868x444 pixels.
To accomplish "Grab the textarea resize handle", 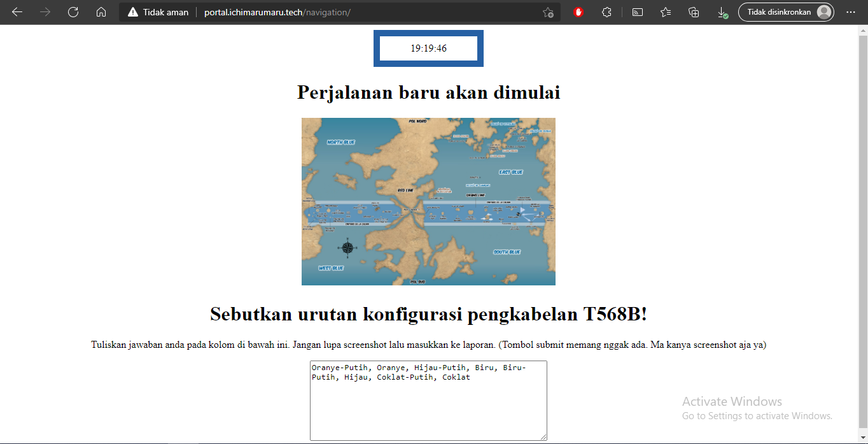I will pyautogui.click(x=543, y=436).
